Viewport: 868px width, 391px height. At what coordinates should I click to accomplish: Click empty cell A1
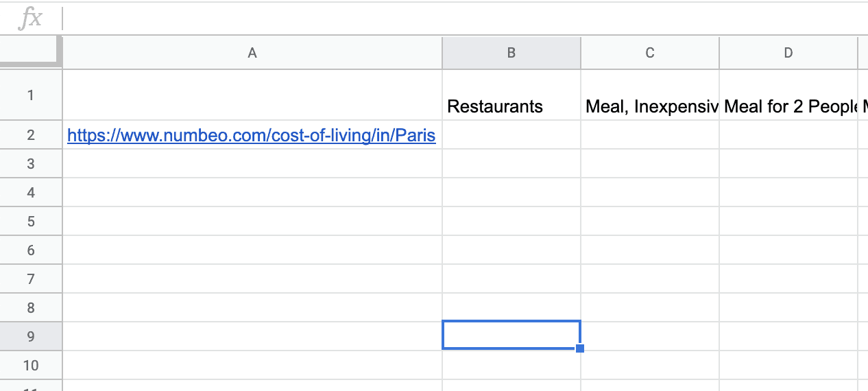[x=252, y=95]
